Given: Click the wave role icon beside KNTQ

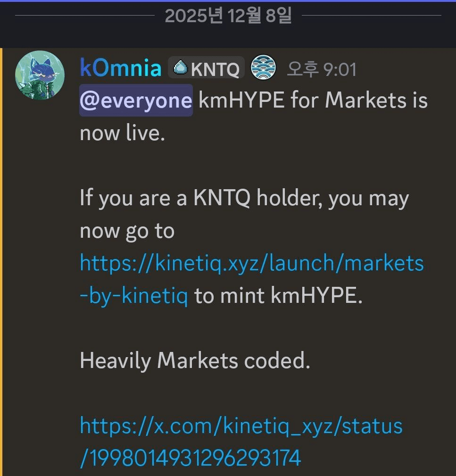Looking at the screenshot, I should 263,67.
